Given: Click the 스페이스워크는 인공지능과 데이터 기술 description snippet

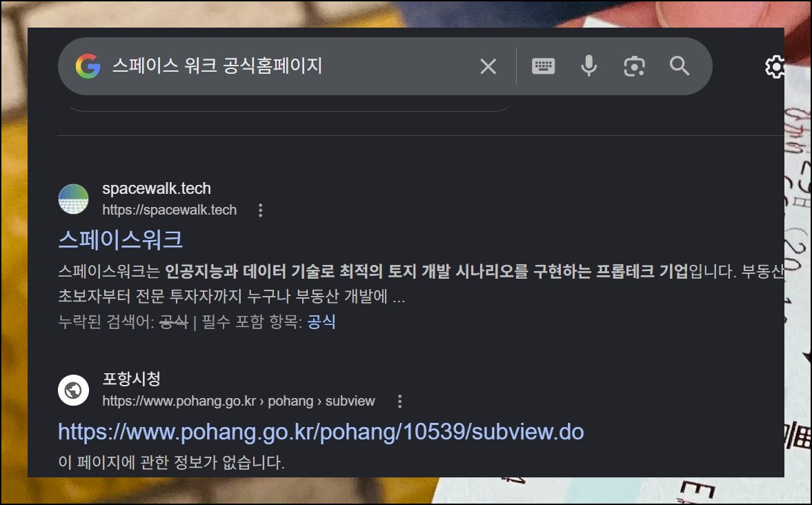Looking at the screenshot, I should (421, 284).
